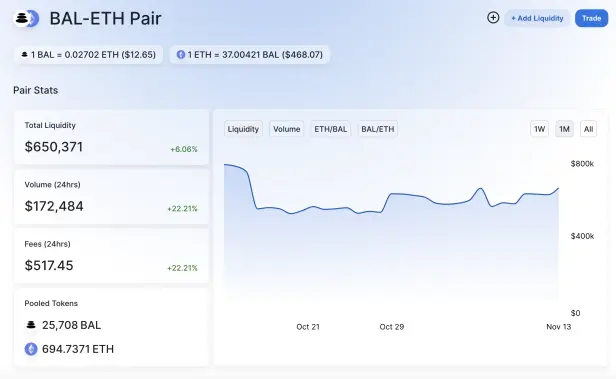Click the $400k axis label
Screen dimensions: 616x379
click(582, 236)
